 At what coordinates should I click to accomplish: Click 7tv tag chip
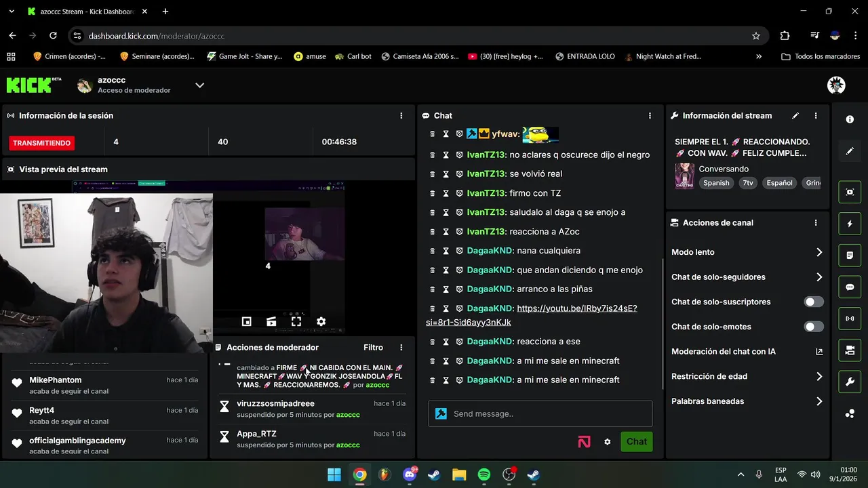click(747, 183)
